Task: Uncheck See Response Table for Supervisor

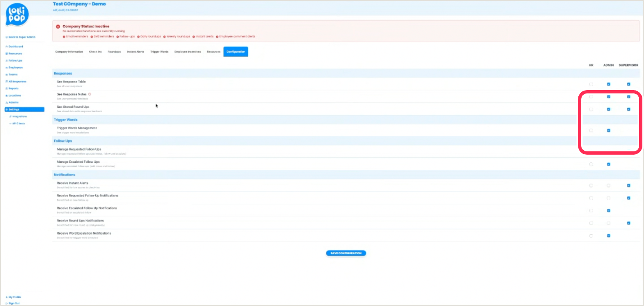Action: pyautogui.click(x=629, y=84)
